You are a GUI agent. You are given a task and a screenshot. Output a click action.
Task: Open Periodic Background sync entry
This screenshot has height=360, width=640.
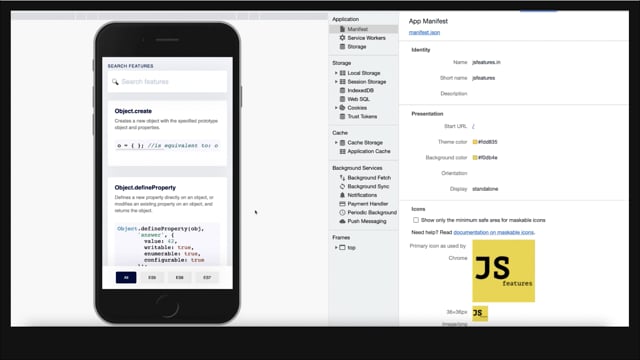point(372,212)
